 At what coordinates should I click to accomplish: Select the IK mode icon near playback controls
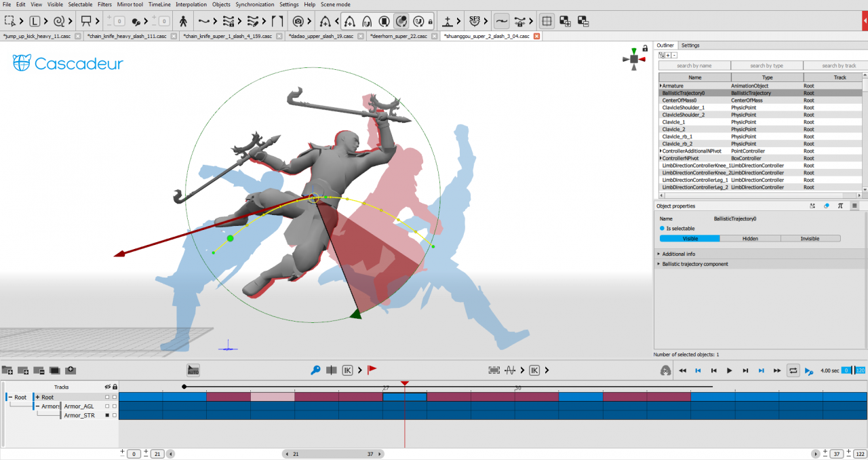(348, 370)
